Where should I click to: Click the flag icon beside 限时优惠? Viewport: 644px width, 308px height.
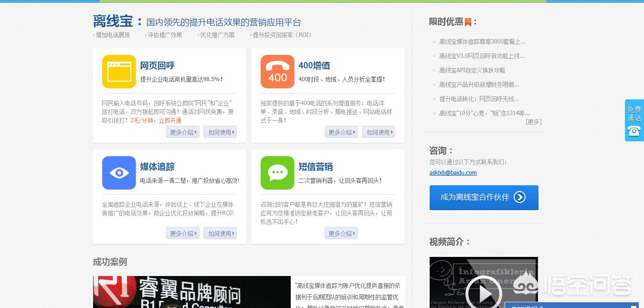(467, 21)
